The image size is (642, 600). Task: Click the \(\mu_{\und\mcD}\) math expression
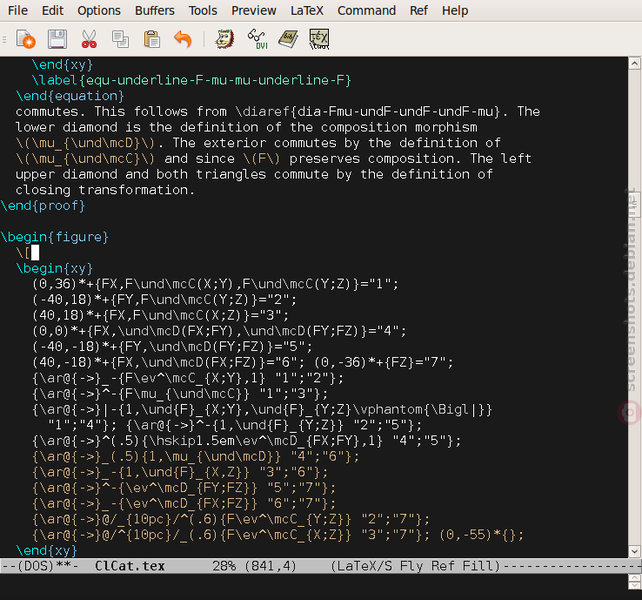85,143
